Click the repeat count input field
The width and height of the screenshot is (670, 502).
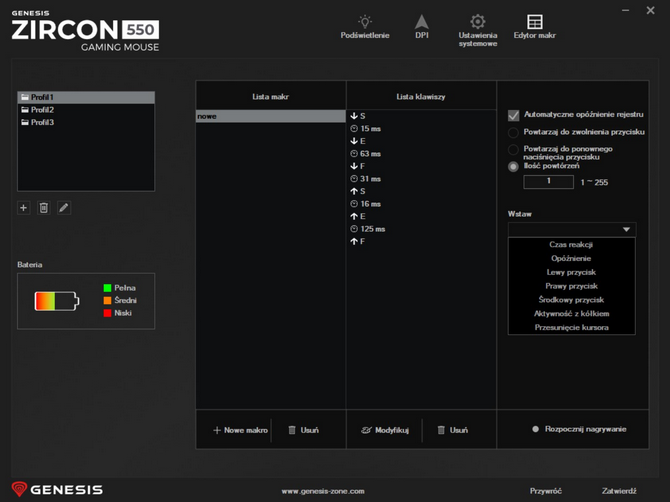549,182
